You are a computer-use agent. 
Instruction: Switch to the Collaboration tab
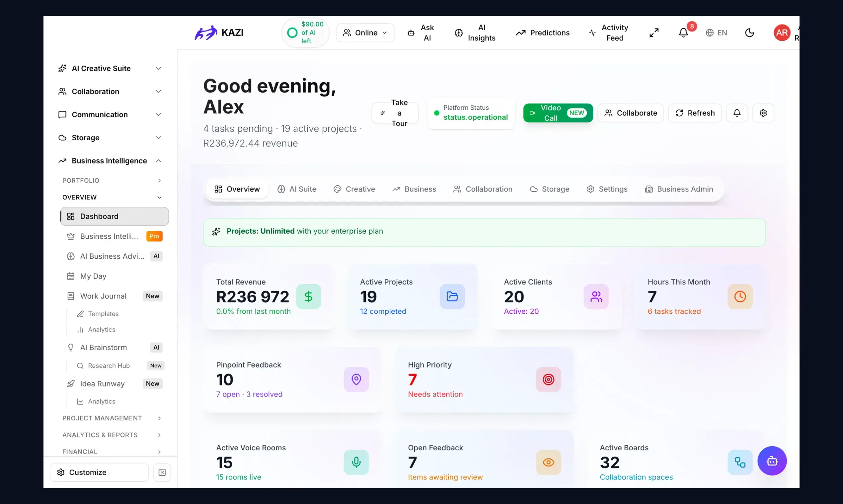click(483, 189)
